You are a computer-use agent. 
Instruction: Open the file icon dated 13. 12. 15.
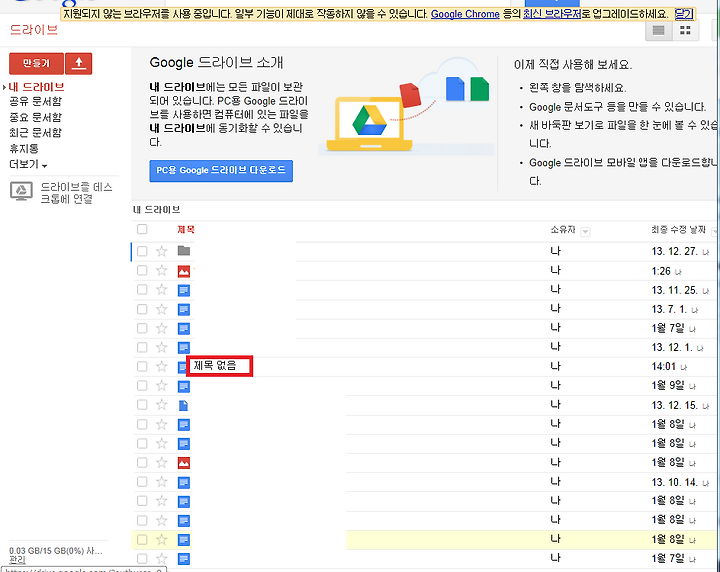183,405
